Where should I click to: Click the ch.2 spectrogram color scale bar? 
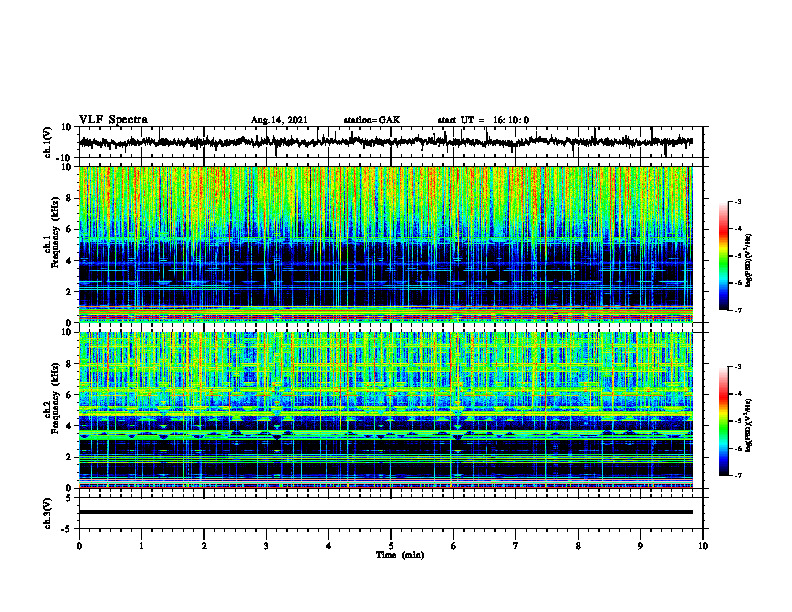tap(723, 421)
